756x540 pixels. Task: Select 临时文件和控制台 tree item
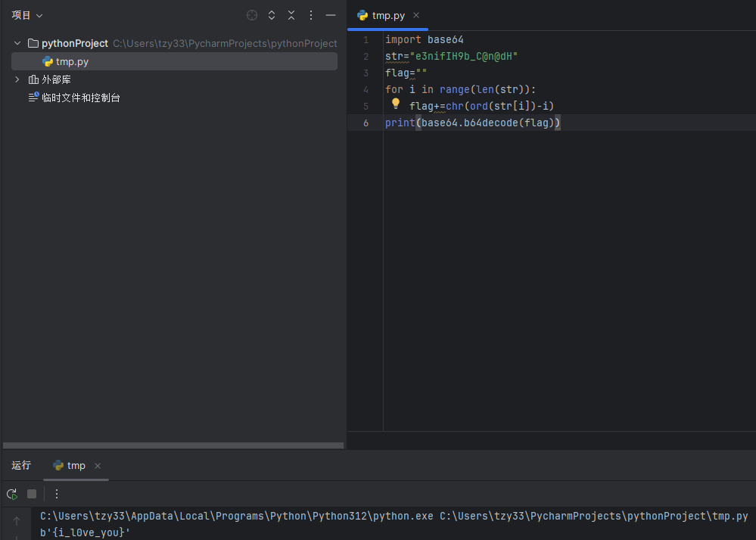pyautogui.click(x=81, y=98)
